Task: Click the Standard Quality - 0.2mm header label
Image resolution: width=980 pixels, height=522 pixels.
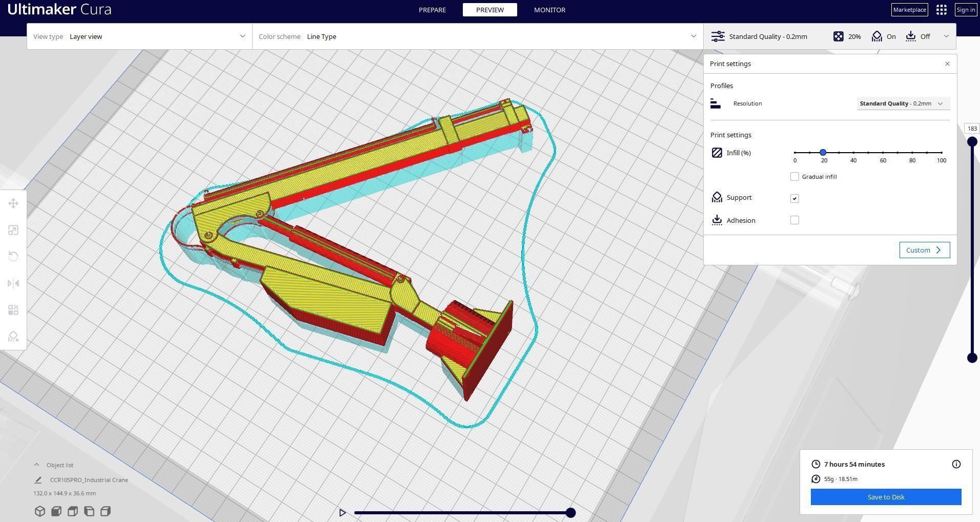Action: 768,36
